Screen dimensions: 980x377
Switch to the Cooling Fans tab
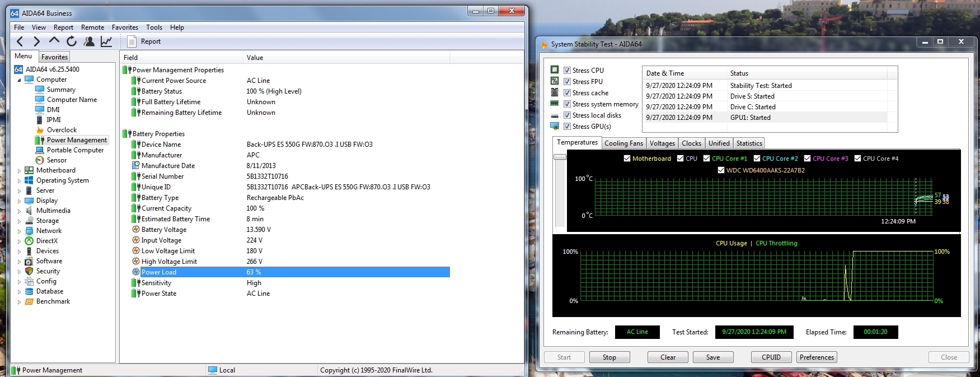pyautogui.click(x=623, y=143)
